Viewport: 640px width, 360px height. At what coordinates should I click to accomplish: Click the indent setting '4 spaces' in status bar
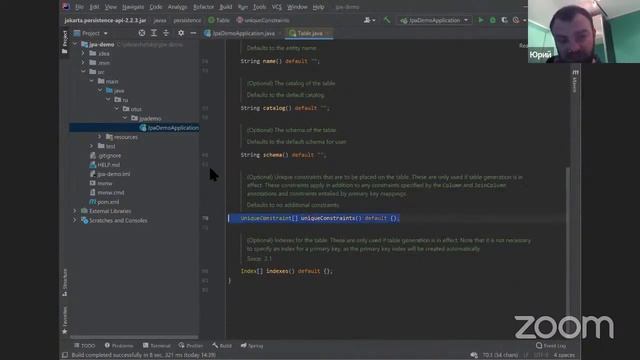pyautogui.click(x=564, y=355)
